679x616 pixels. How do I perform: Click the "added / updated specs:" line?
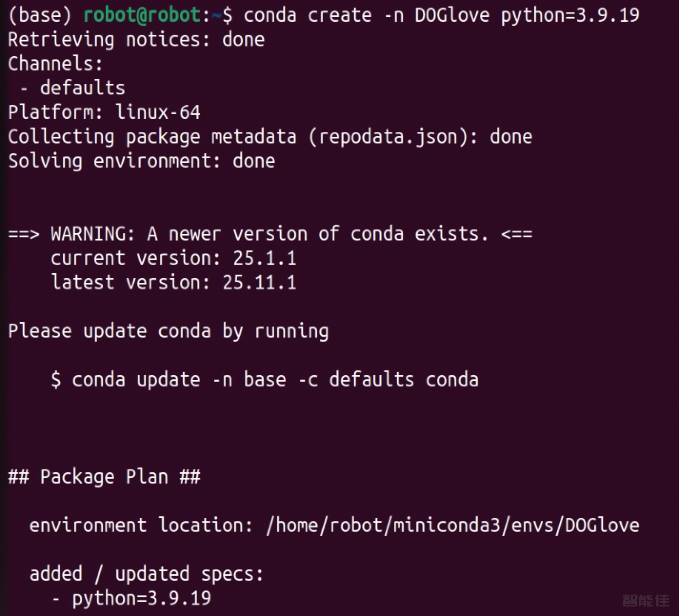point(146,574)
